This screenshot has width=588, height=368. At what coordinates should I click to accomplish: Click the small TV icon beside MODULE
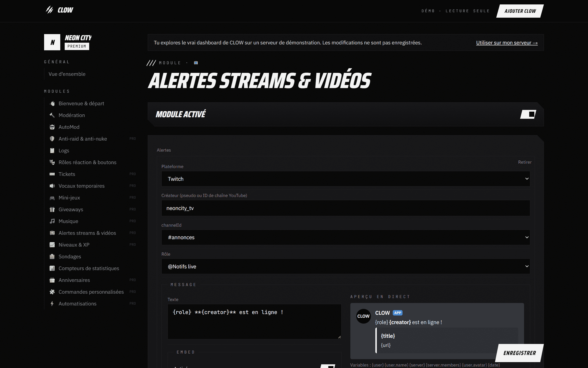pyautogui.click(x=196, y=63)
